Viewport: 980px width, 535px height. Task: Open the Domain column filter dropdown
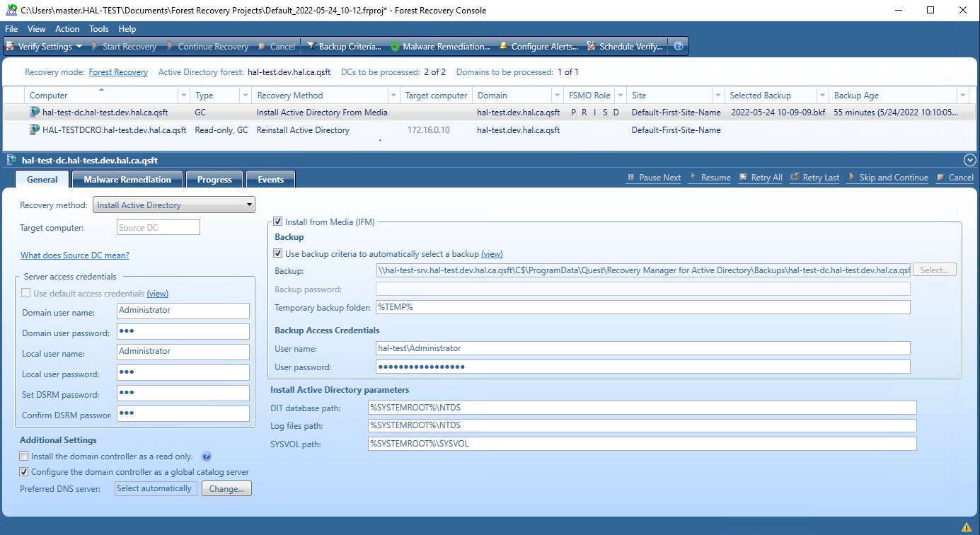tap(558, 96)
